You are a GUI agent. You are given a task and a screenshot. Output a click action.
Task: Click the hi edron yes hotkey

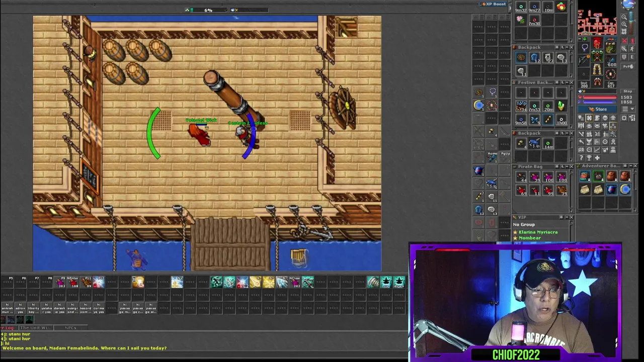(21, 308)
